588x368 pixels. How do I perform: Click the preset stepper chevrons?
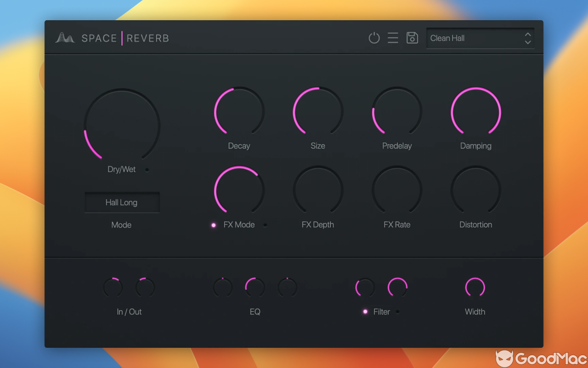point(528,38)
